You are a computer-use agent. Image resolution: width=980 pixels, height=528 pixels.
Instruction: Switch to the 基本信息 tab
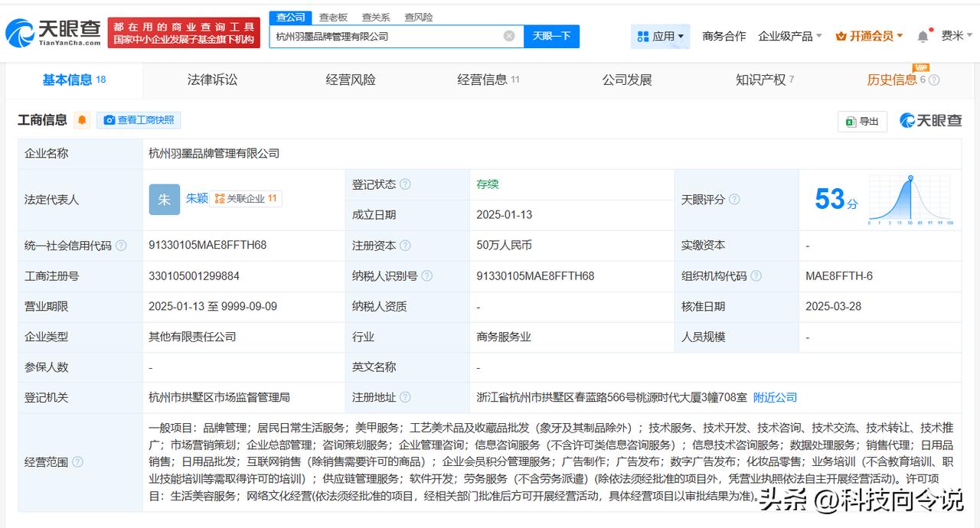pyautogui.click(x=73, y=80)
